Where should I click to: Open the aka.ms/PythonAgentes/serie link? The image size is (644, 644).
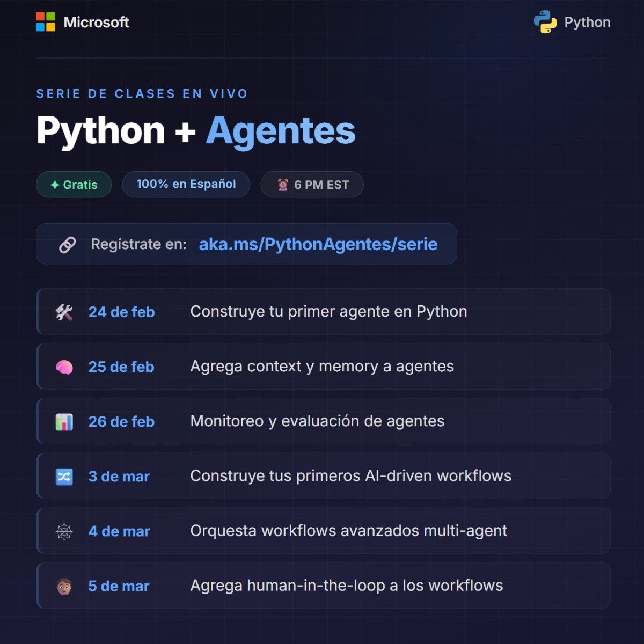(318, 244)
